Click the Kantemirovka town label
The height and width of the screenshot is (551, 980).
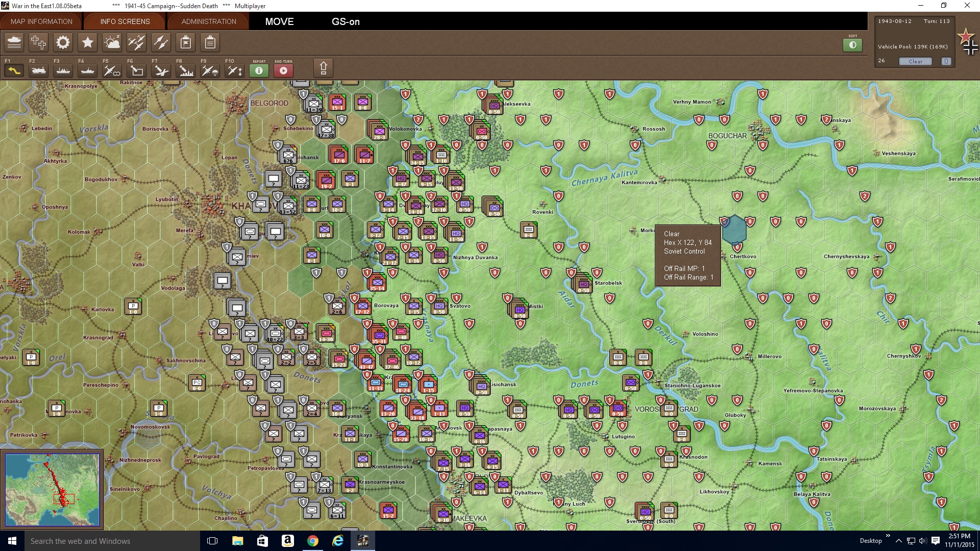[639, 183]
